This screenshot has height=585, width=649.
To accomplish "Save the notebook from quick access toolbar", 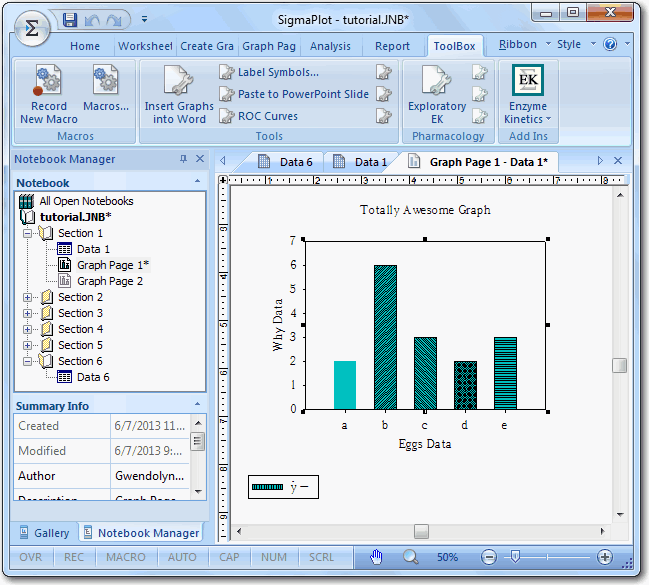I will coord(70,19).
